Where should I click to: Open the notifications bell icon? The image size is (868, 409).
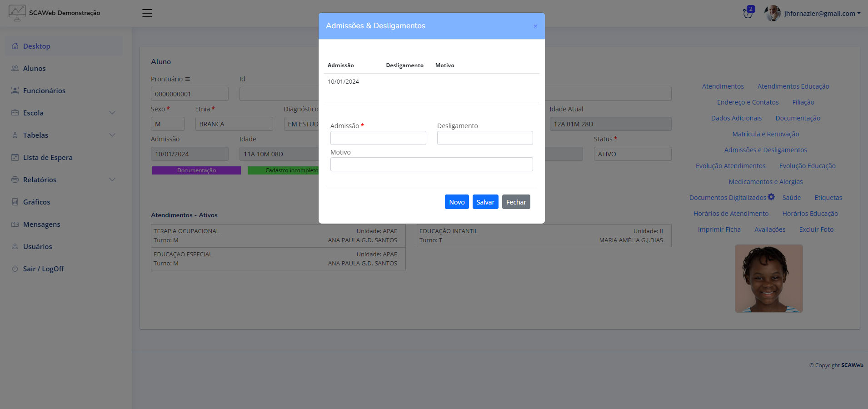(x=748, y=13)
